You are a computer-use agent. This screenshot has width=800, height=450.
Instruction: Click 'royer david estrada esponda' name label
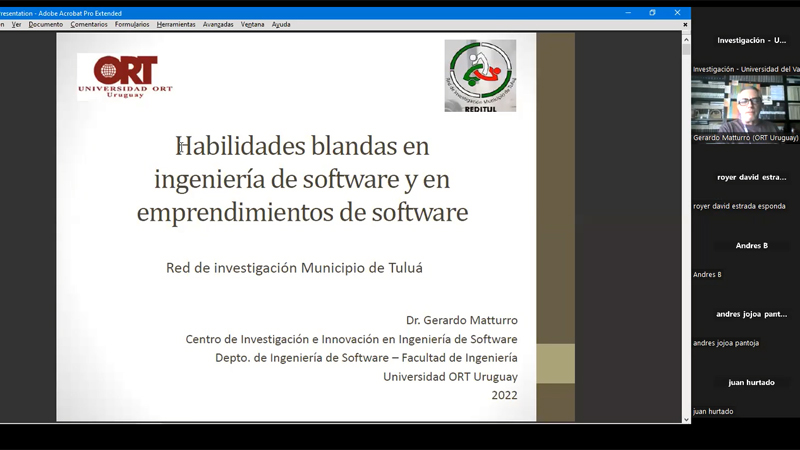click(739, 206)
